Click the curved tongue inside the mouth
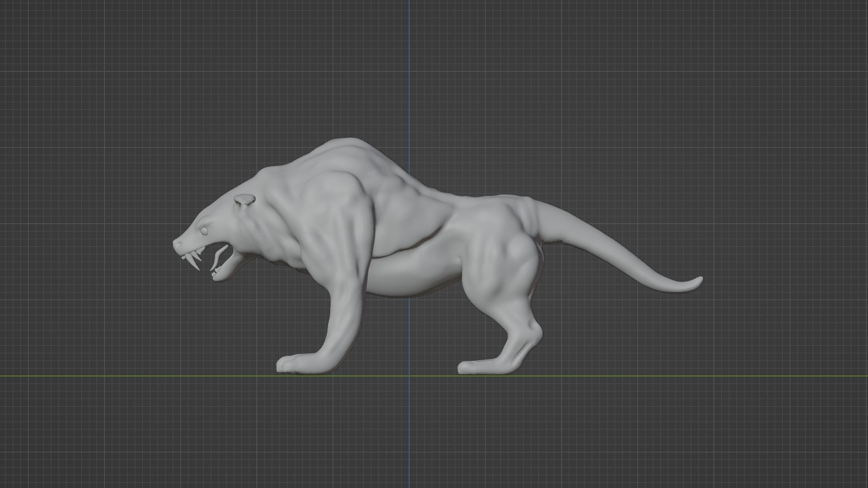The width and height of the screenshot is (868, 488). point(218,257)
